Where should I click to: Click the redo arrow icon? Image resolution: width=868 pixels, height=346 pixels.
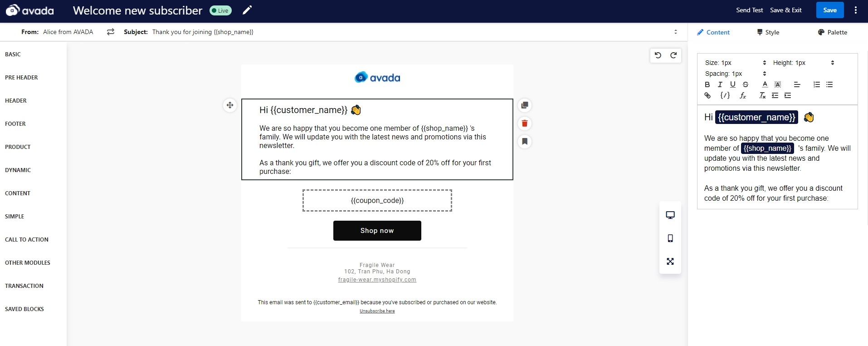[x=673, y=55]
